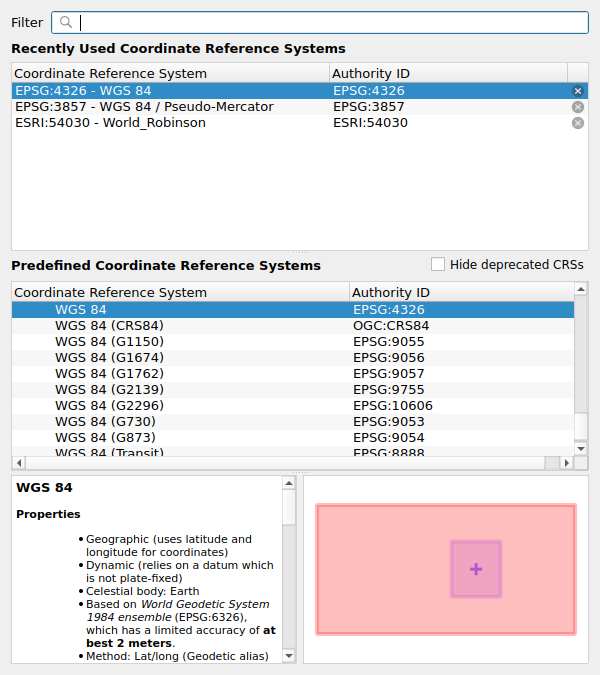Image resolution: width=600 pixels, height=675 pixels.
Task: Click the WGS 84 heading in properties panel
Action: (x=44, y=487)
